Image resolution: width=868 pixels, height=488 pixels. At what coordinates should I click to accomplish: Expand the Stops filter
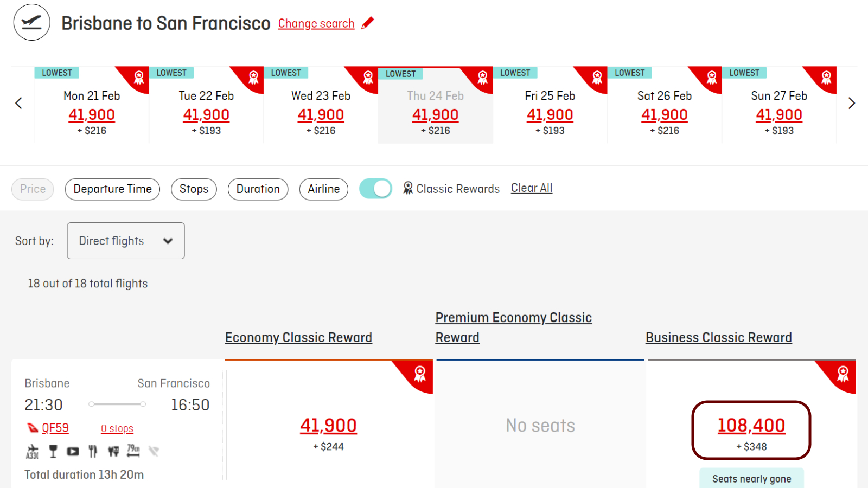pos(194,189)
